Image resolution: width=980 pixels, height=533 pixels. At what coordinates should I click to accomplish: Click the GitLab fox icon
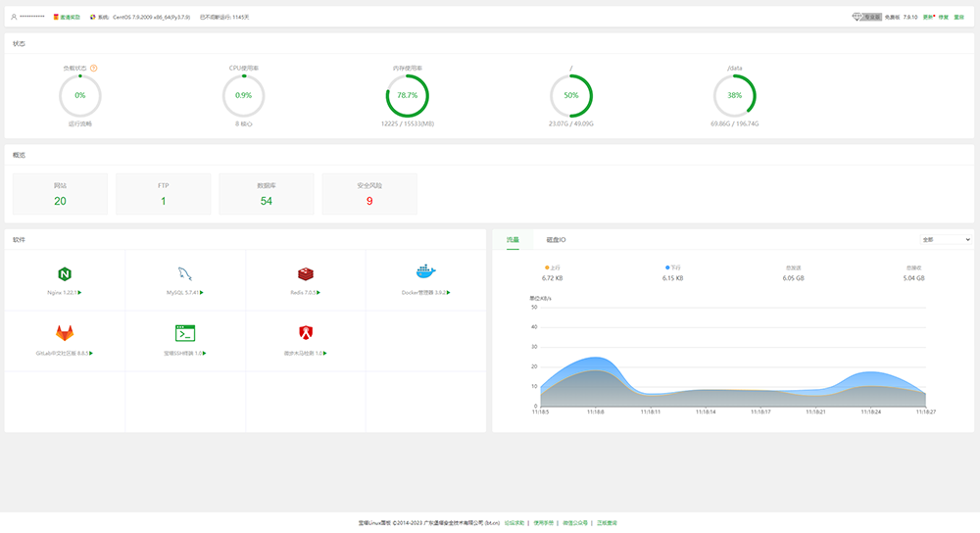click(x=65, y=333)
